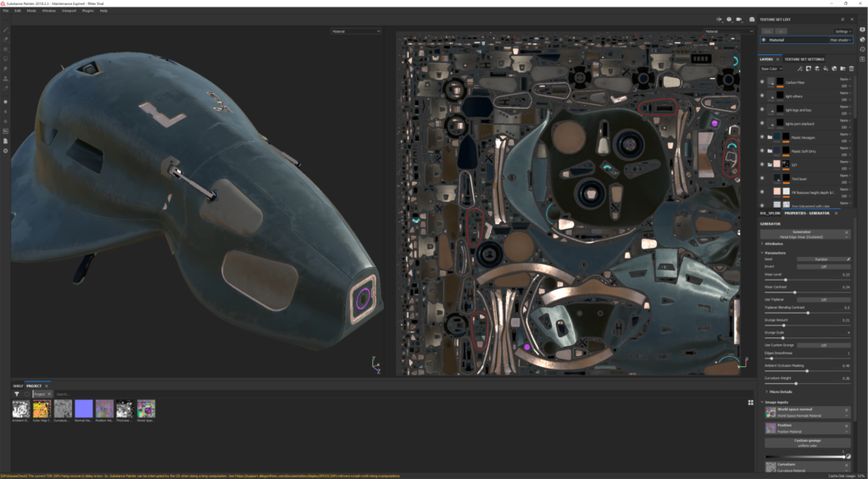Viewport: 868px width, 479px height.
Task: Collapse the Image inputs section
Action: (x=774, y=402)
